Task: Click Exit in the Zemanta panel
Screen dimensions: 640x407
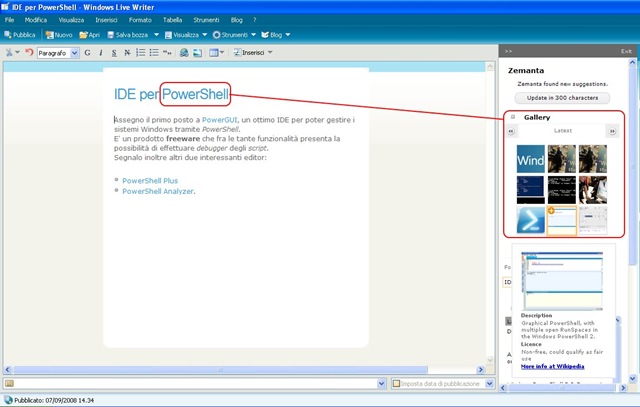Action: tap(626, 51)
